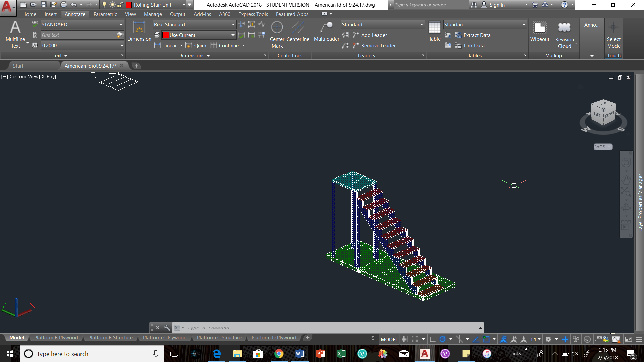Select the Wipeout tool
644x362 pixels.
point(540,31)
